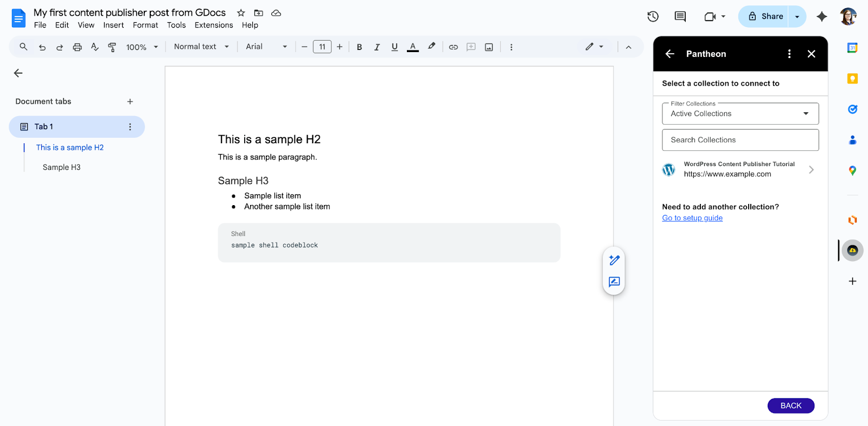Open the Help menu

pyautogui.click(x=250, y=25)
